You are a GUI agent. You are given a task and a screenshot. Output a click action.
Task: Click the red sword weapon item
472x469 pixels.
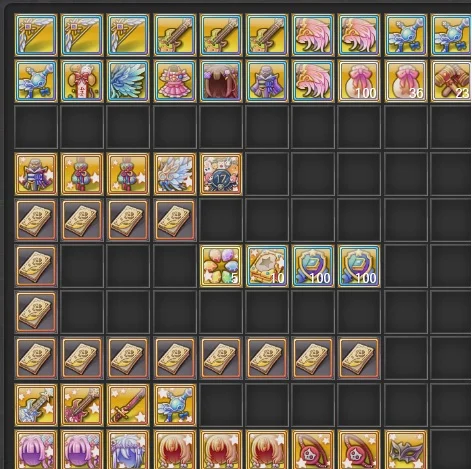coord(128,405)
